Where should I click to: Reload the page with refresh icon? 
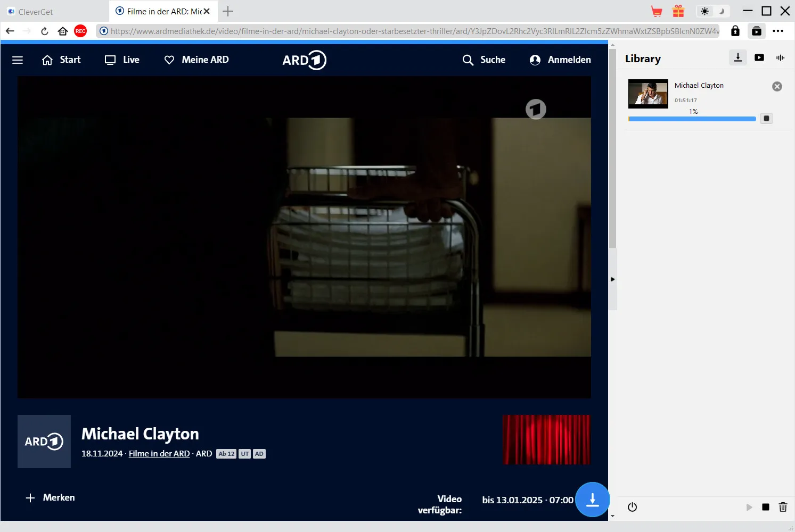coord(45,31)
